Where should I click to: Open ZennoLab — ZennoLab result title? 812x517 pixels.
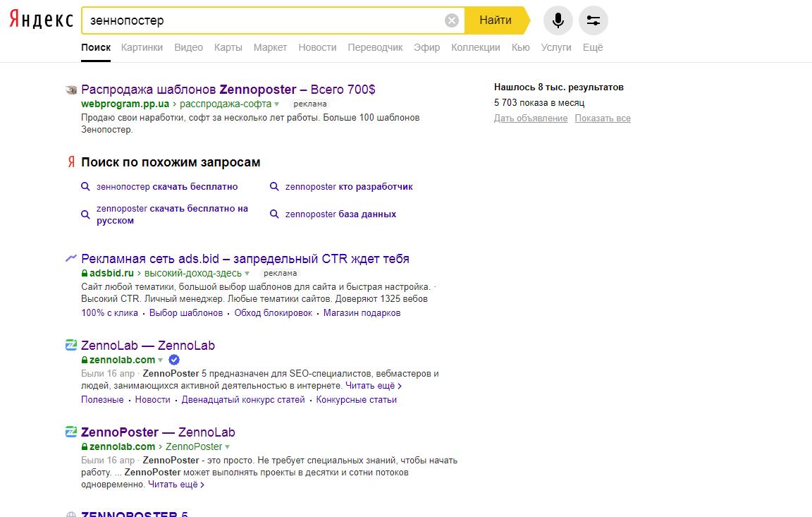click(x=147, y=345)
